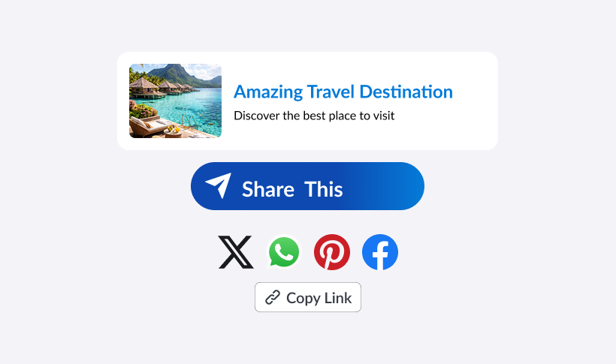The image size is (616, 364).
Task: Click the Share This button label
Action: click(x=292, y=189)
